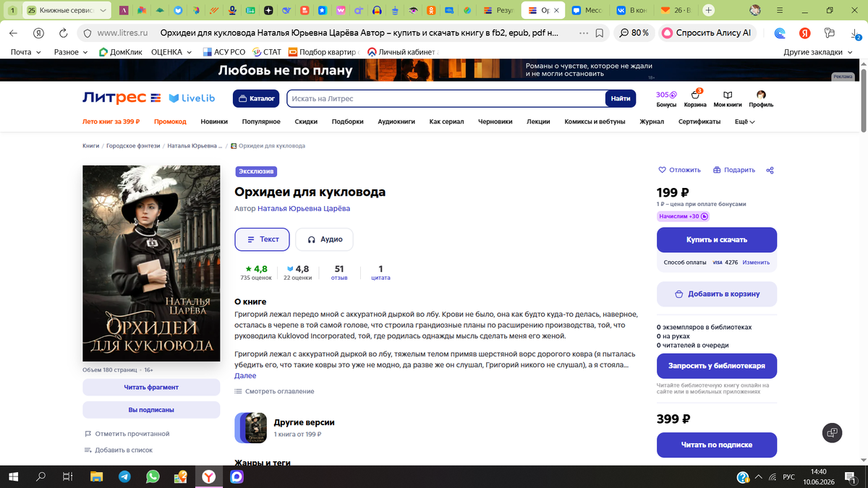Open the browser downloads icon

854,33
